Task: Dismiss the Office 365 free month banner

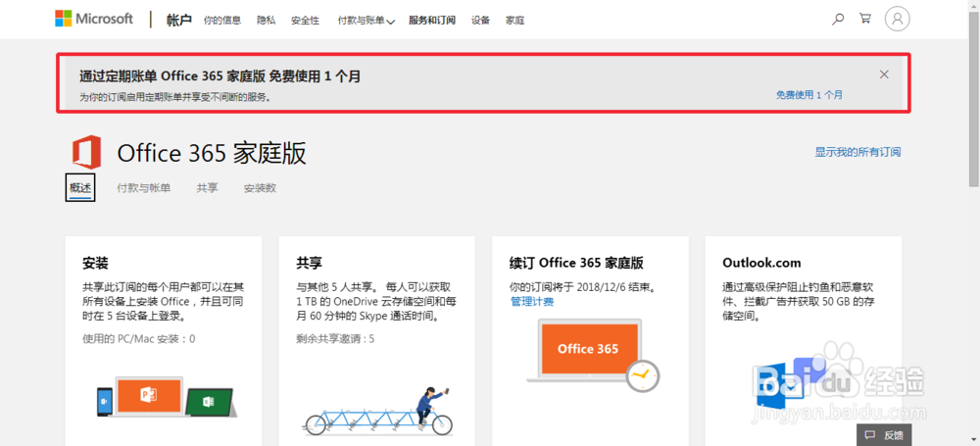Action: (x=884, y=74)
